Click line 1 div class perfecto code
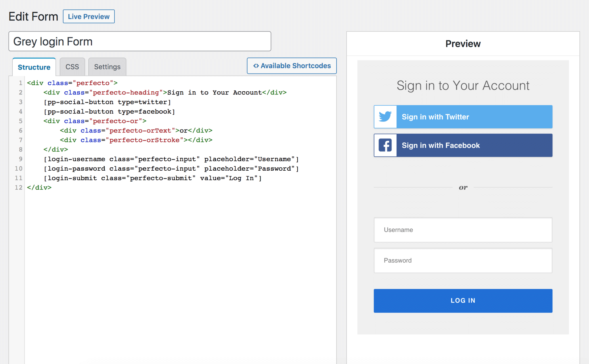The width and height of the screenshot is (589, 364). click(72, 83)
